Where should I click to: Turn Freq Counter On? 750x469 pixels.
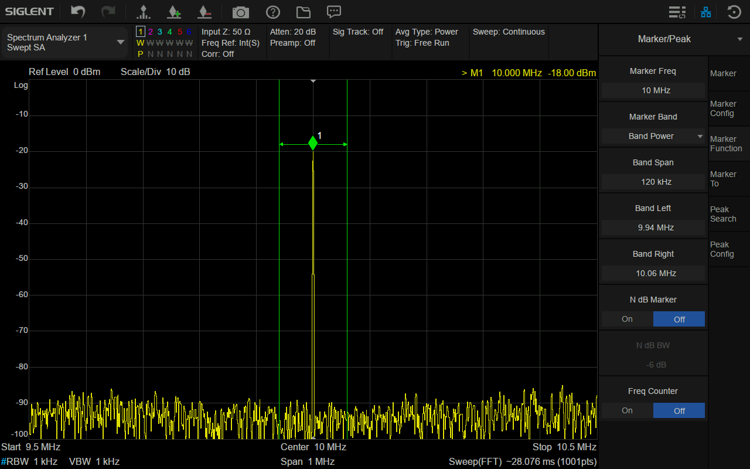tap(627, 410)
